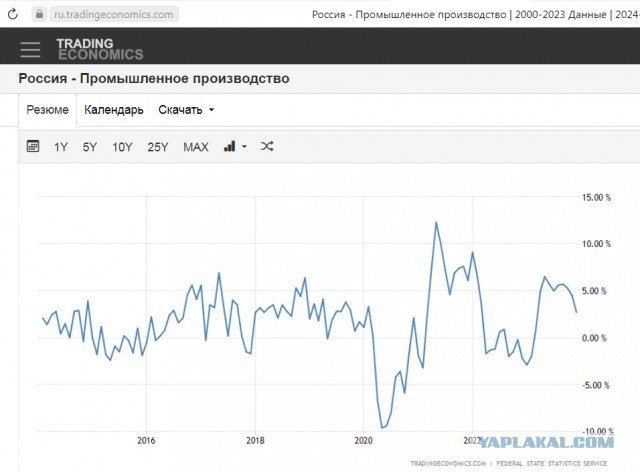Select the 10Y time range
640x472 pixels.
pyautogui.click(x=122, y=147)
